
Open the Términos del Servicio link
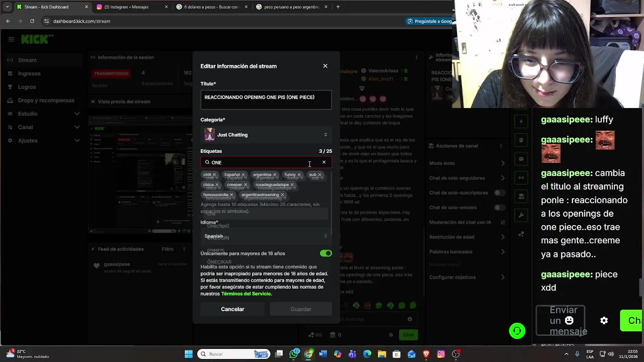pos(246,294)
